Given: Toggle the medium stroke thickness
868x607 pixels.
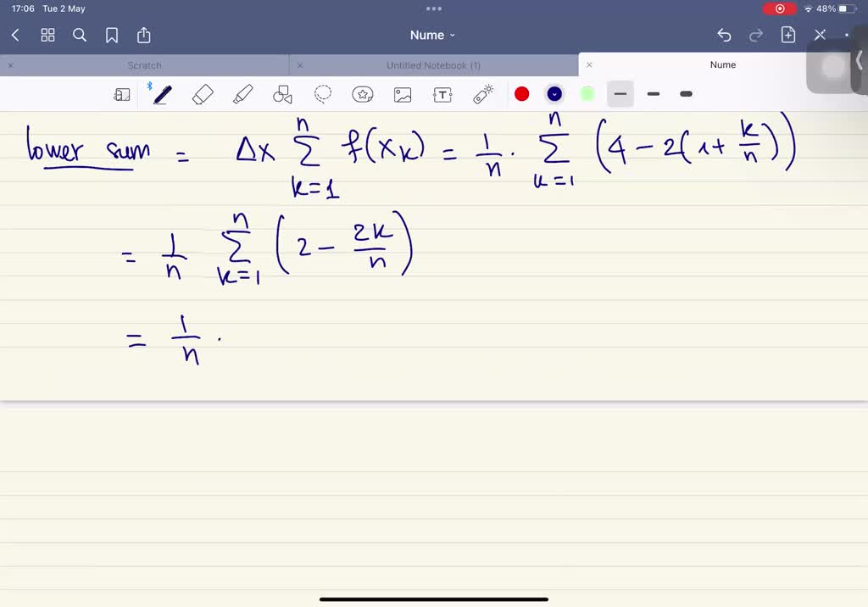Looking at the screenshot, I should pyautogui.click(x=653, y=94).
